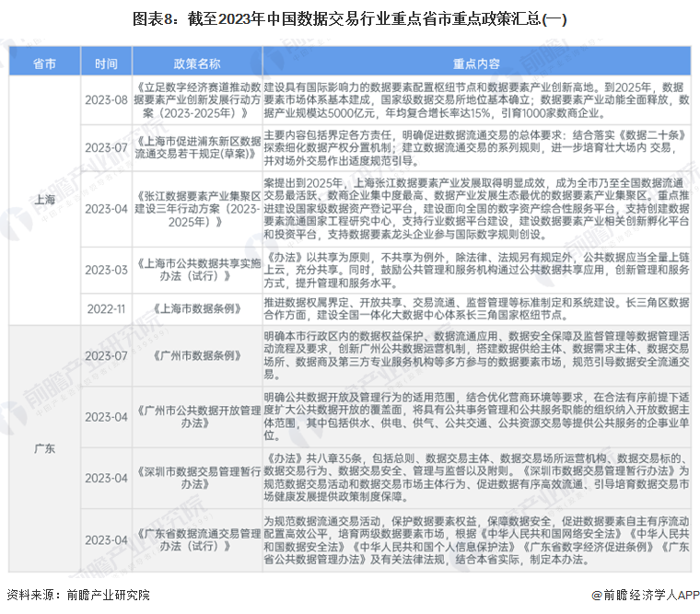
Task: Click 2023-04 date beside 广东省数据流通交易管理办法
Action: (x=106, y=540)
